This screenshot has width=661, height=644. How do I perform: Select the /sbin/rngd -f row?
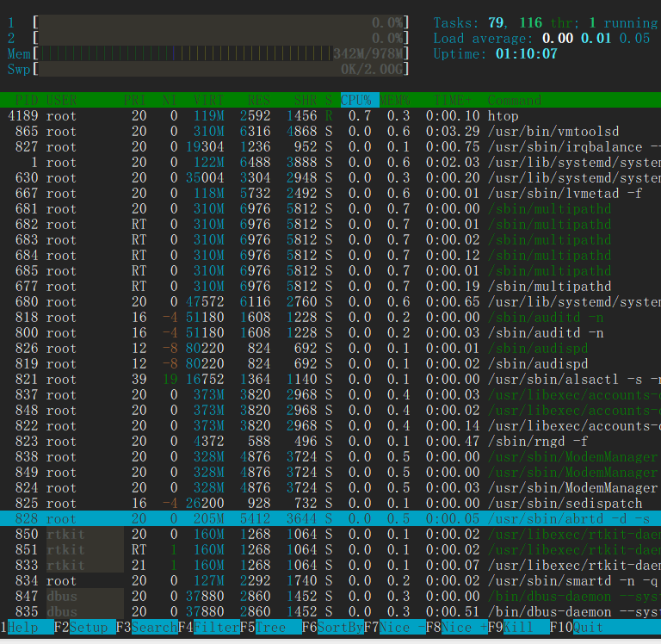(330, 441)
